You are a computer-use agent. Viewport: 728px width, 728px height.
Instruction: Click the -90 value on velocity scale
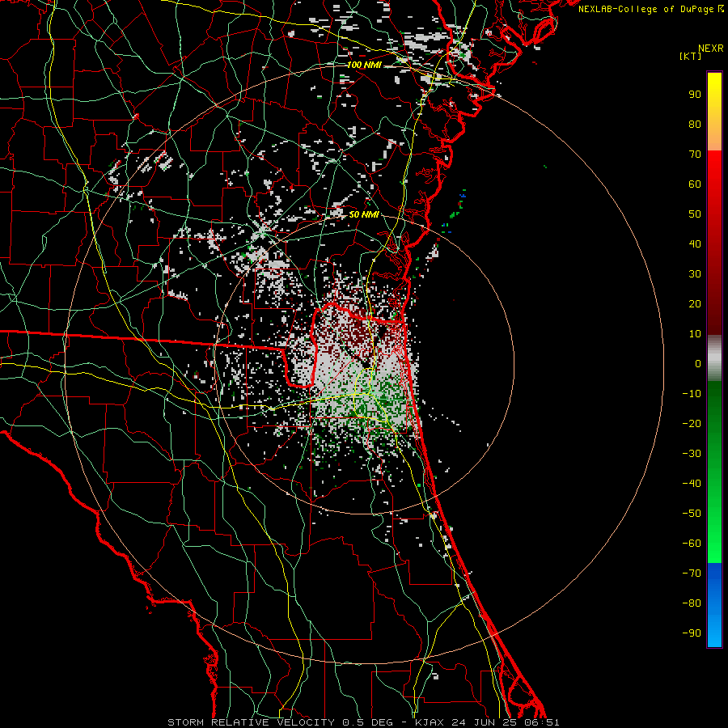click(x=692, y=633)
